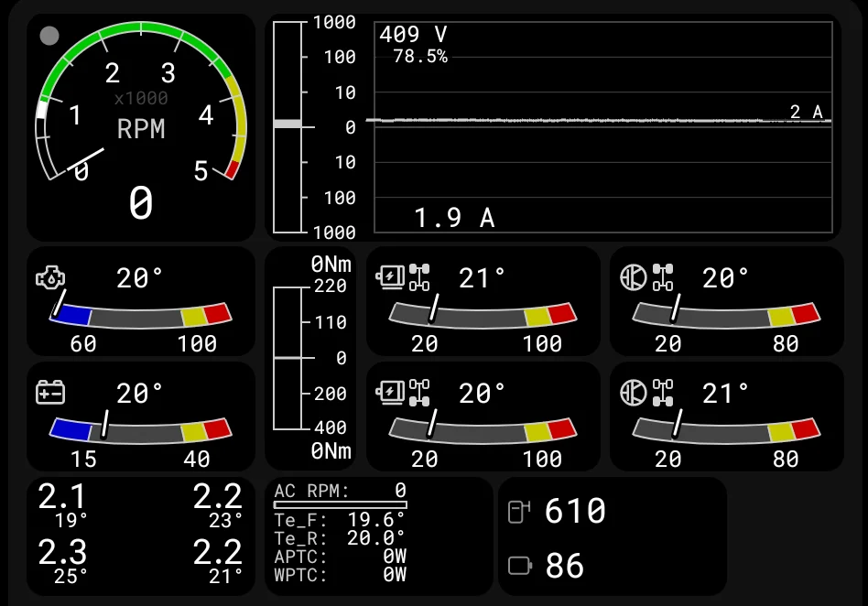Click the Te_R: 20.0° reading
Screen dimensions: 868x606
pyautogui.click(x=340, y=538)
